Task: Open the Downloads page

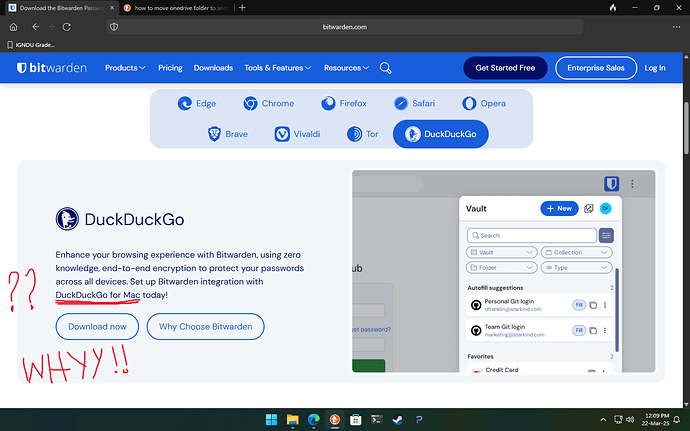Action: coord(213,68)
